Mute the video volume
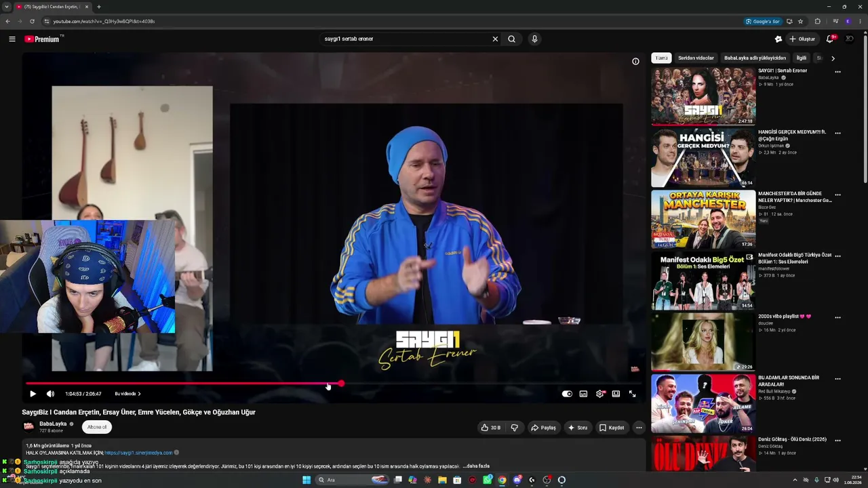 click(50, 394)
